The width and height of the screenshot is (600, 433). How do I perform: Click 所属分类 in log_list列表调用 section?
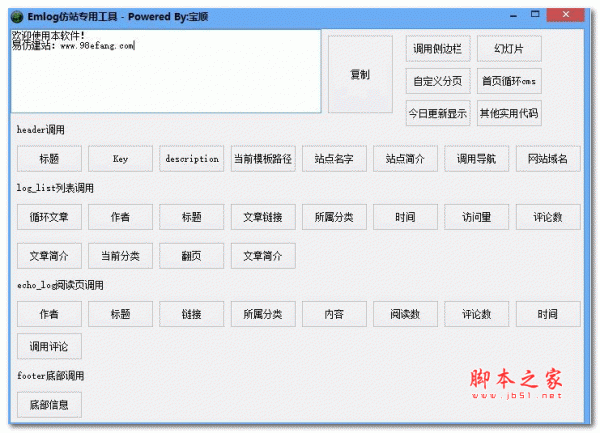334,217
